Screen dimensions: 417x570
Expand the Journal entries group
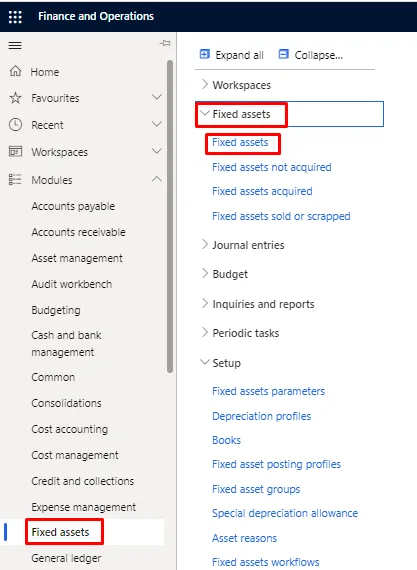click(x=205, y=244)
